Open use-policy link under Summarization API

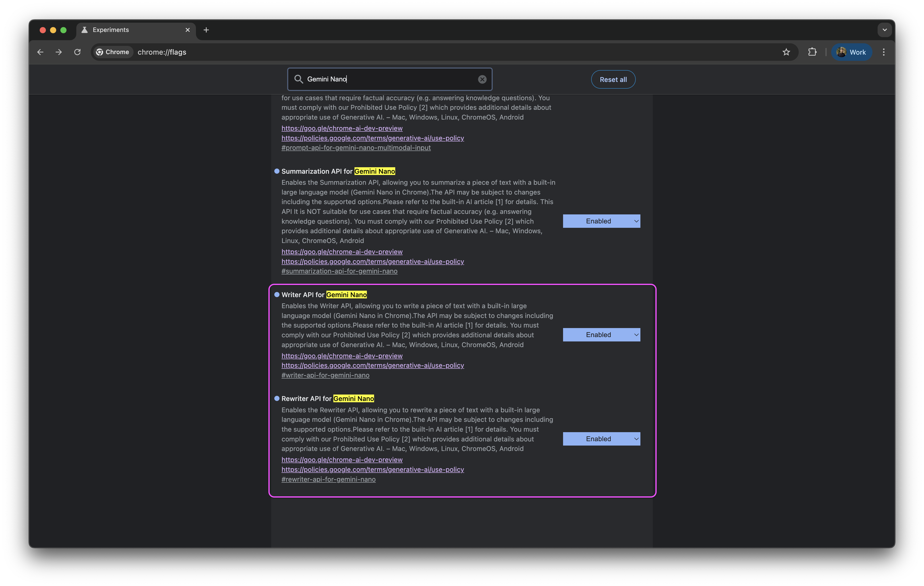pyautogui.click(x=373, y=262)
